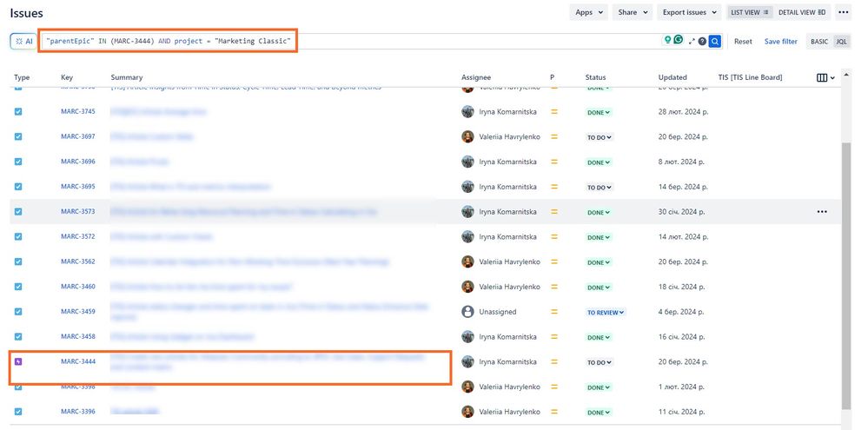Screen dimensions: 868x430
Task: Click the task type icon for MARC-3745
Action: (x=18, y=112)
